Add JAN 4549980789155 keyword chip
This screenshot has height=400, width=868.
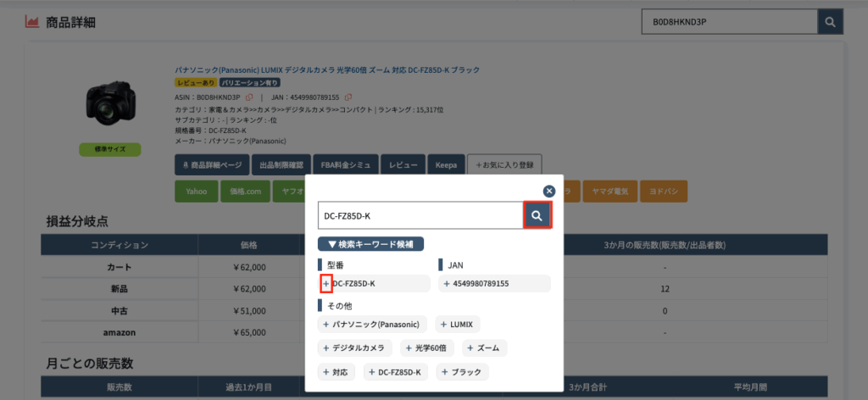pyautogui.click(x=494, y=284)
